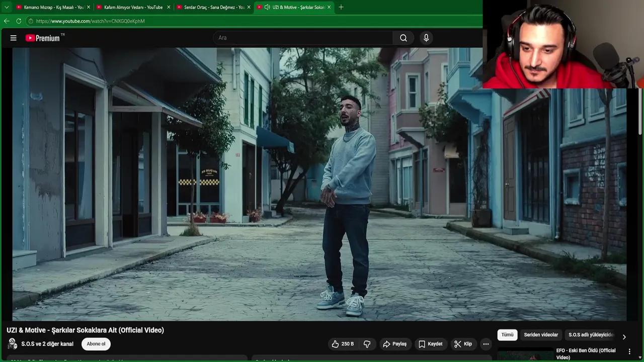This screenshot has height=362, width=644.
Task: Close the UZI & Motive tab
Action: [329, 7]
